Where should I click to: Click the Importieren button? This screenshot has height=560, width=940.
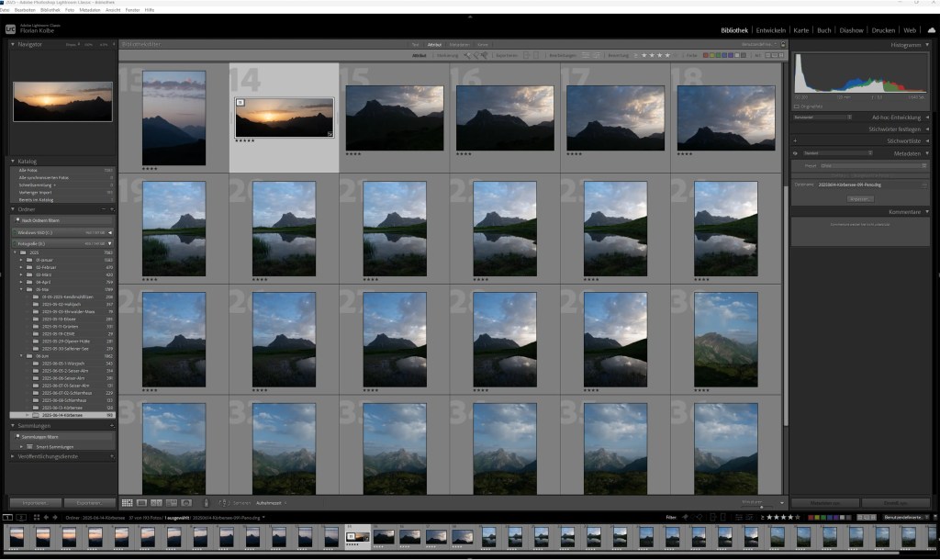click(x=37, y=502)
